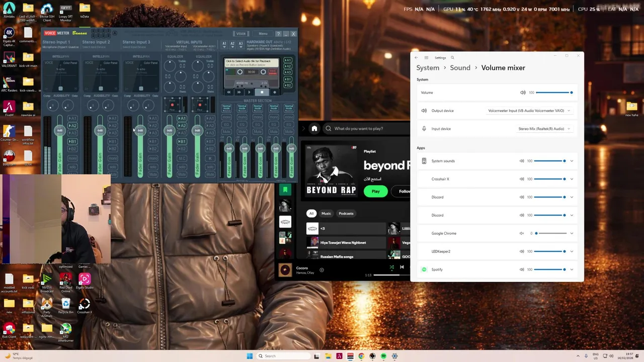Expand LEDKeeper2 volume options
This screenshot has height=362, width=644.
click(x=572, y=251)
